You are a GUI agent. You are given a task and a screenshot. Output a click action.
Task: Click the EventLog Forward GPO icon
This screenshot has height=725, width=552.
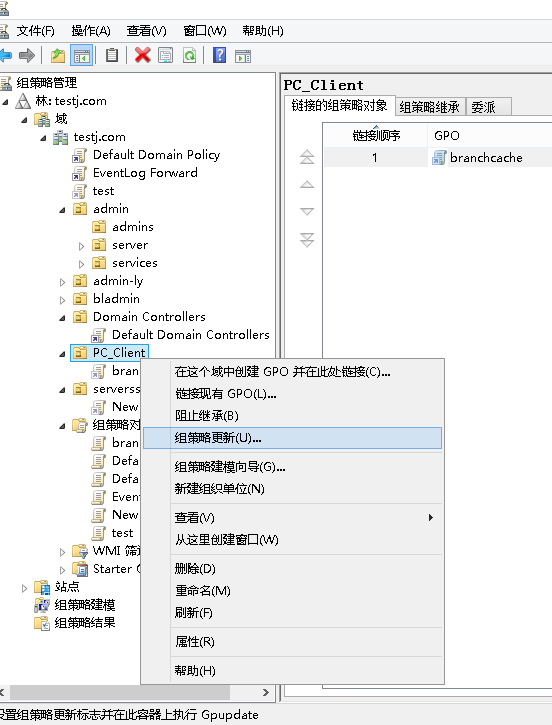click(x=80, y=173)
